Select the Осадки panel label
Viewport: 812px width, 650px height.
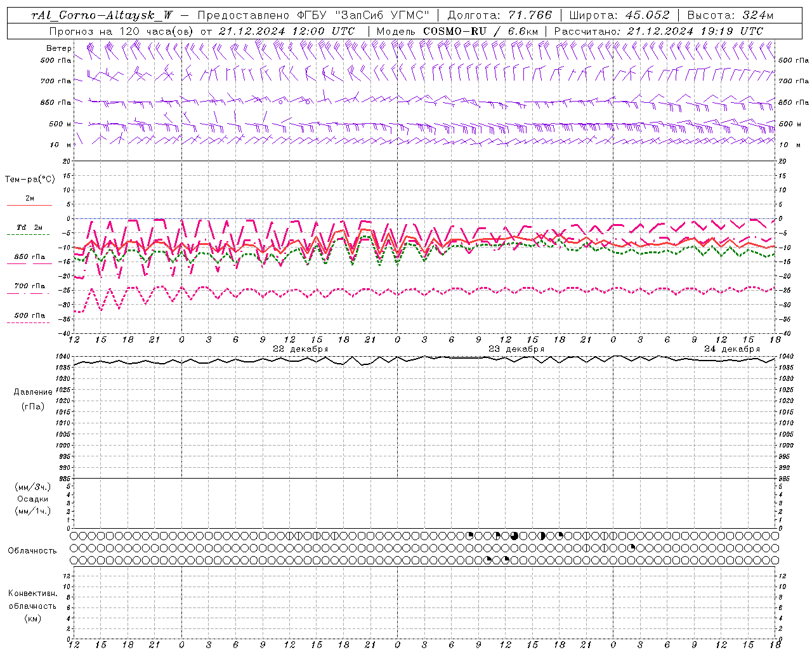(x=33, y=499)
